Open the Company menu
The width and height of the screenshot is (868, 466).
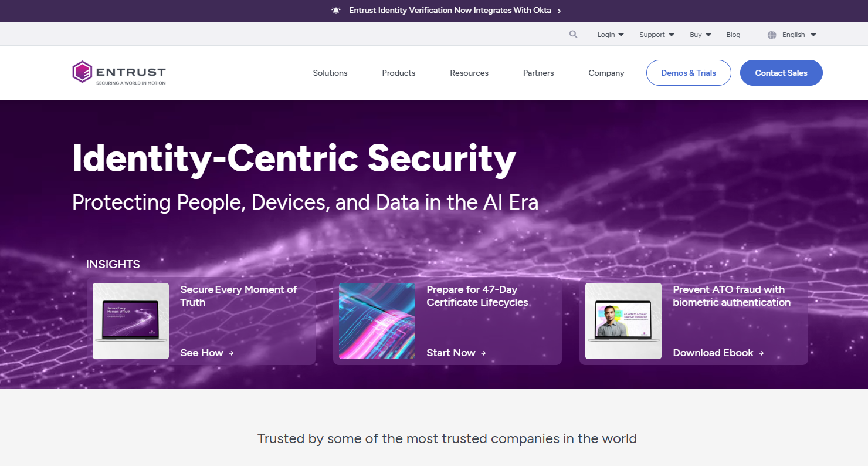point(606,73)
